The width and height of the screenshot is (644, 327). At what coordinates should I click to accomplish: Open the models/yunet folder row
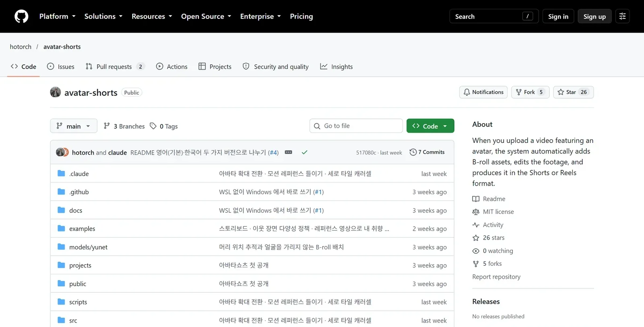coord(252,247)
